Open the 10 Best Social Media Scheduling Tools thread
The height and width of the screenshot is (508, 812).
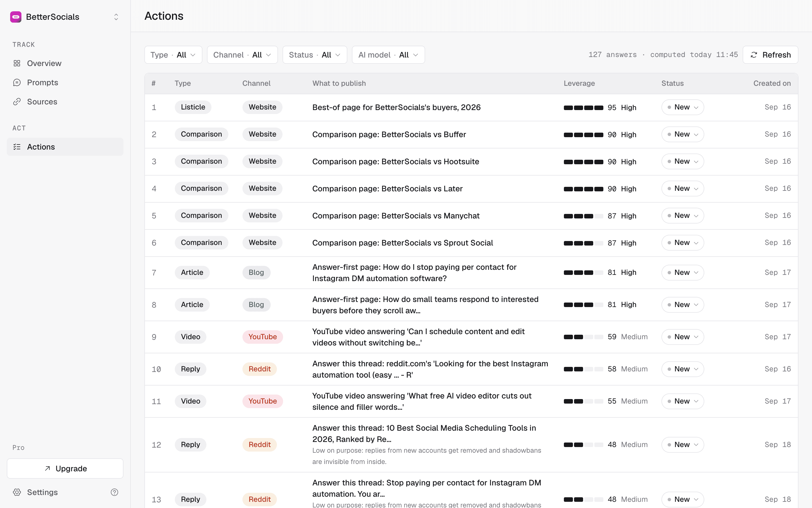pyautogui.click(x=424, y=433)
